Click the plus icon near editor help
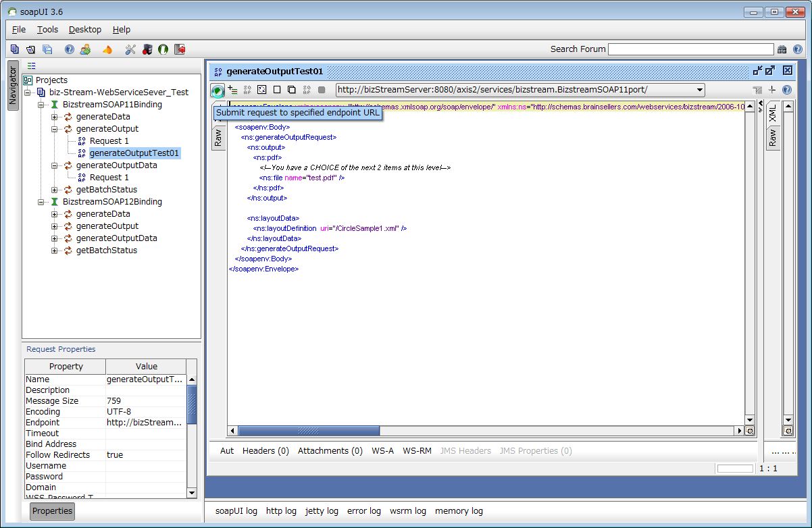Image resolution: width=812 pixels, height=528 pixels. click(x=772, y=90)
